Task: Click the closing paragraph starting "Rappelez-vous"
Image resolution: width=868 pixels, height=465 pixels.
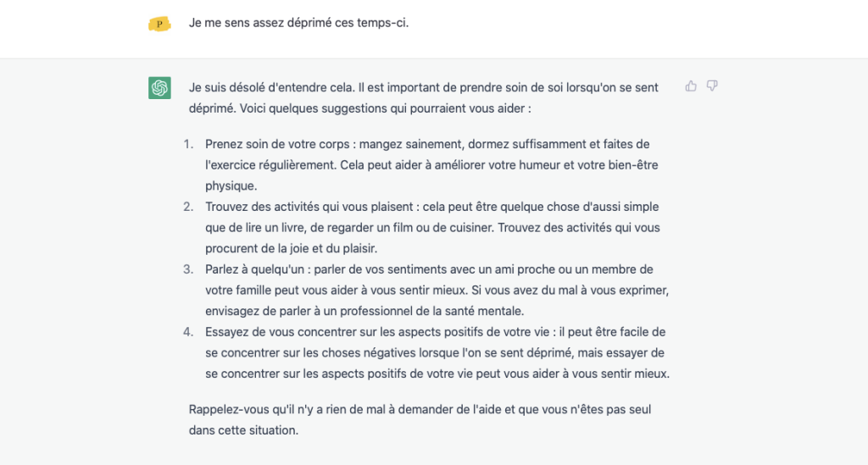Action: (420, 419)
